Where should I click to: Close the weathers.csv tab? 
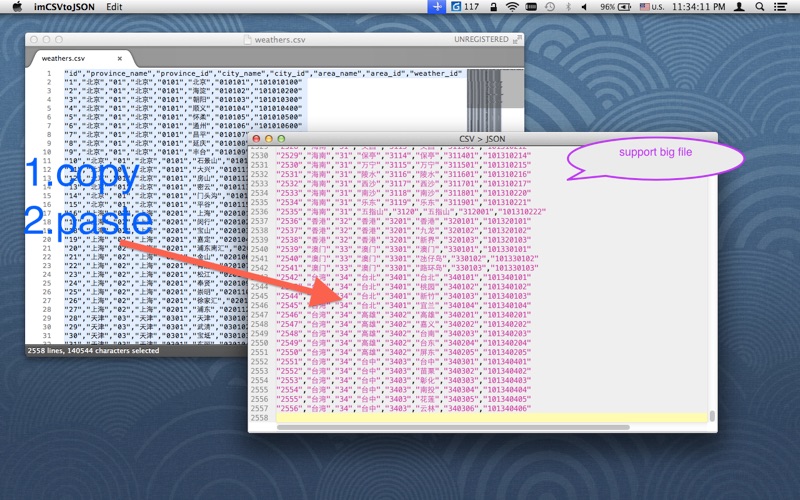(x=119, y=58)
